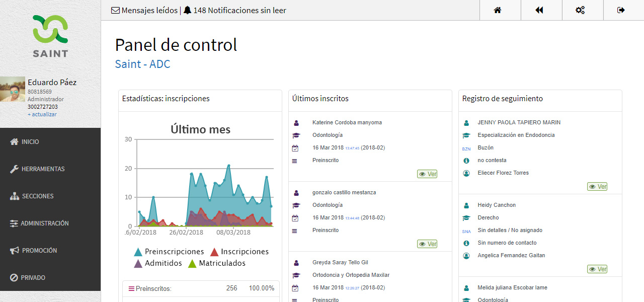Open the Mensajes leídos envelope link
This screenshot has height=302, width=644.
(x=144, y=10)
